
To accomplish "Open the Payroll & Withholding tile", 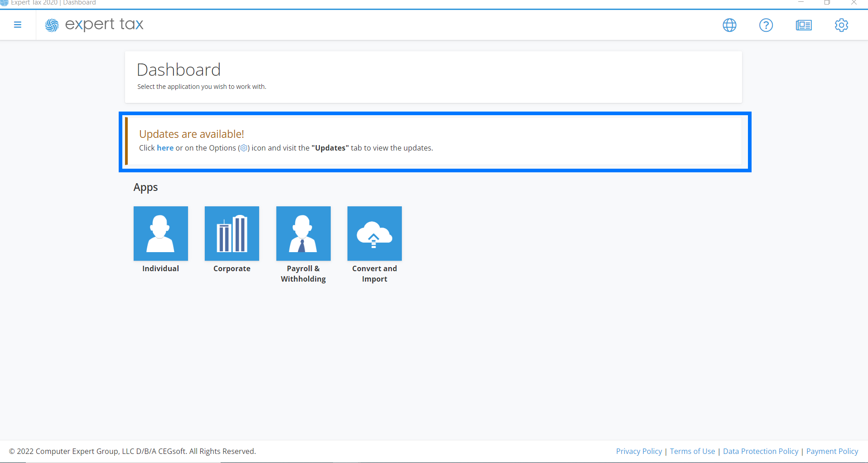I will 304,234.
